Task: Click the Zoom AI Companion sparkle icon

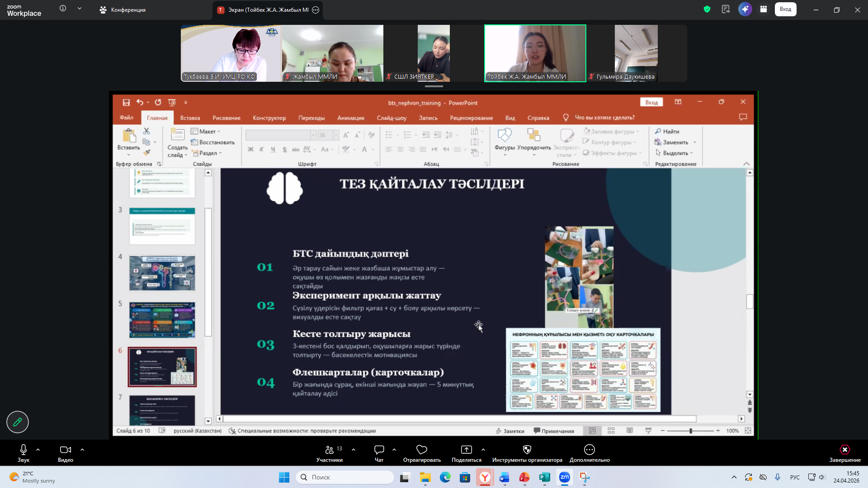Action: 745,9
